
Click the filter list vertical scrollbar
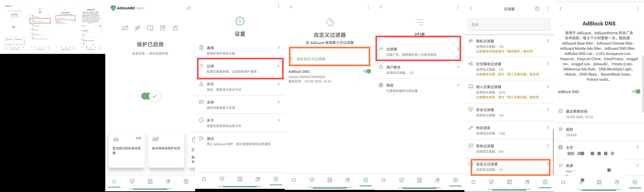(553, 151)
